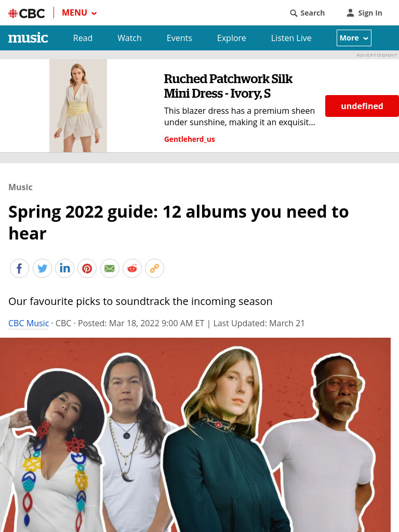
Task: Expand the More dropdown in music bar
Action: pos(354,38)
